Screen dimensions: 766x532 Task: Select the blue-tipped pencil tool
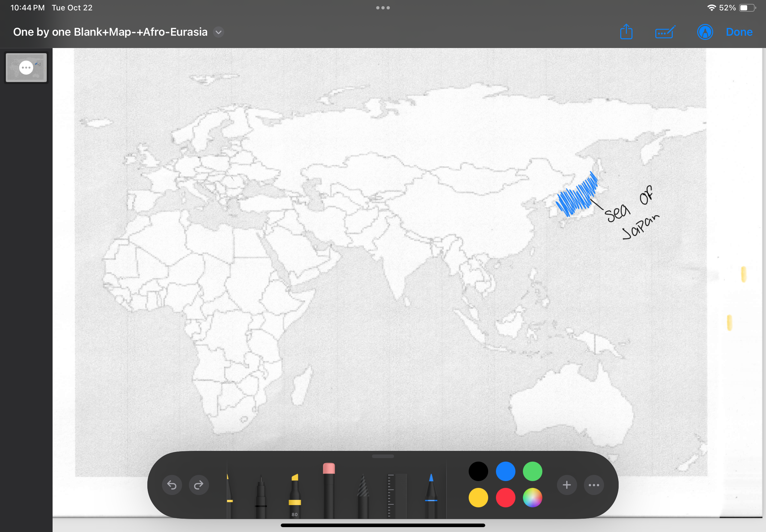click(x=431, y=496)
